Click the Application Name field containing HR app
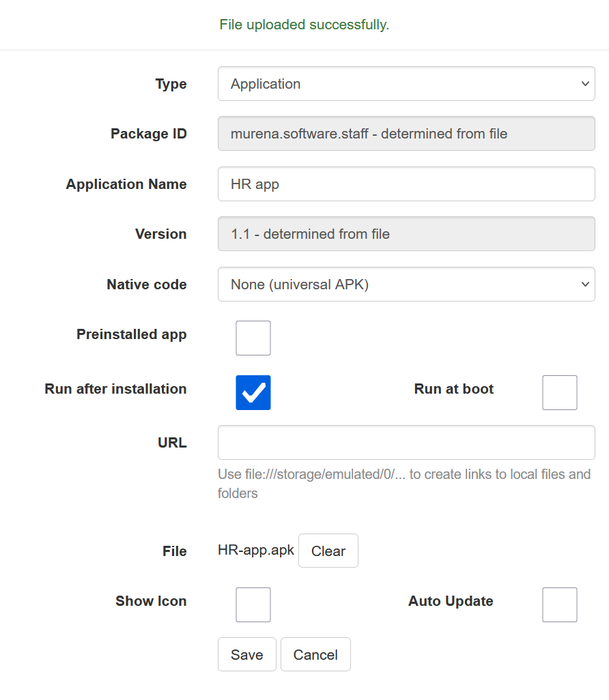 pyautogui.click(x=406, y=184)
